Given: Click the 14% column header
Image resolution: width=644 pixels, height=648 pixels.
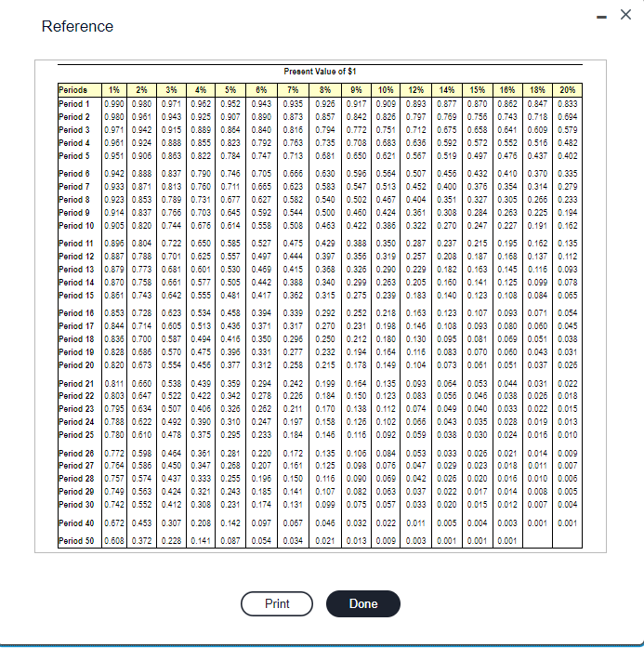Looking at the screenshot, I should (447, 89).
